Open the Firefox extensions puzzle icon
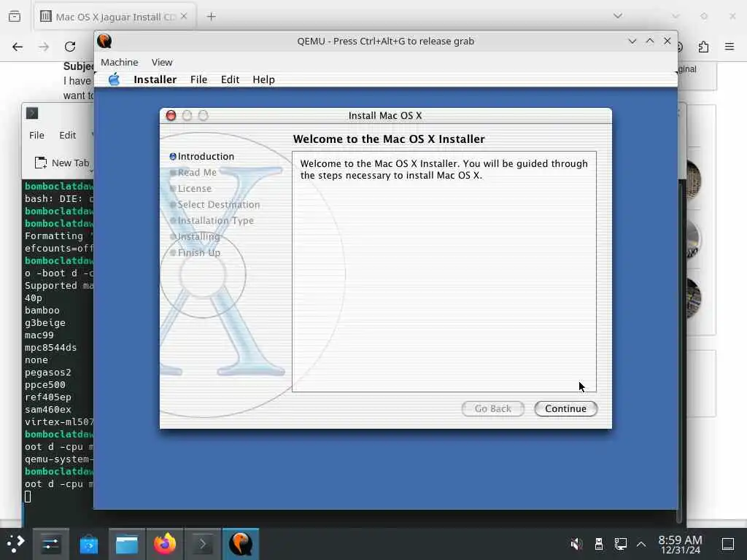This screenshot has width=747, height=560. pos(704,47)
